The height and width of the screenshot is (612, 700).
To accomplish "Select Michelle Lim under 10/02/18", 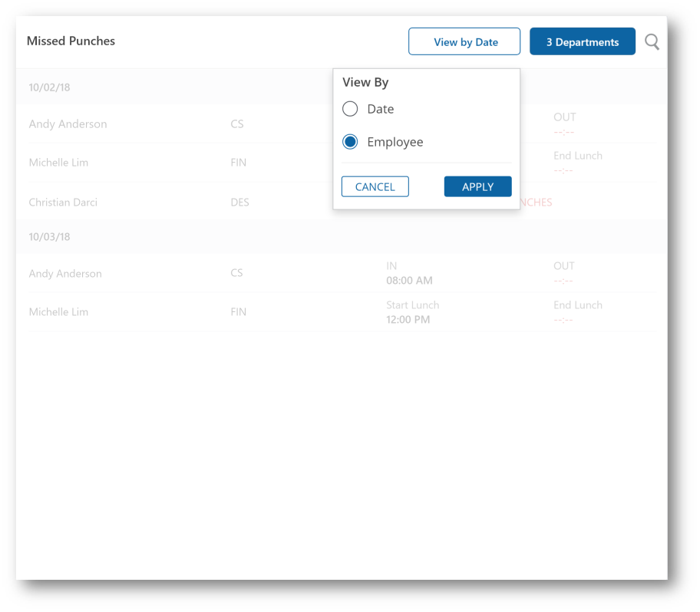I will click(58, 163).
